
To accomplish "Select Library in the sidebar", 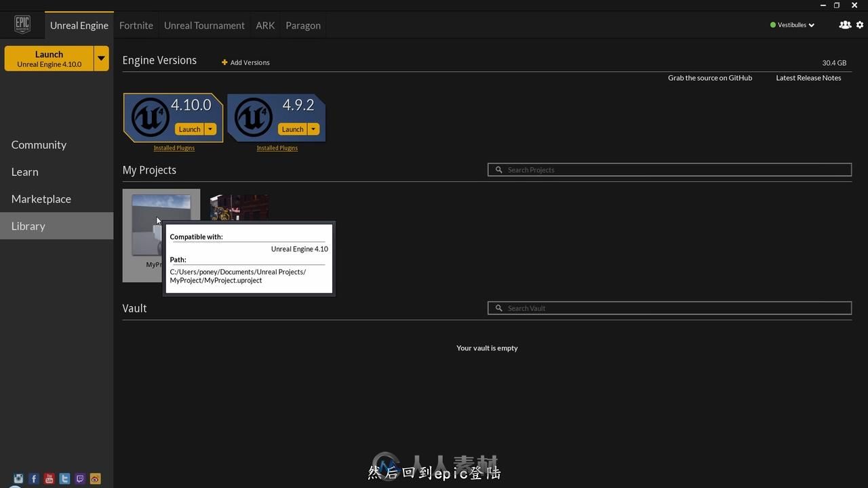I will point(56,226).
